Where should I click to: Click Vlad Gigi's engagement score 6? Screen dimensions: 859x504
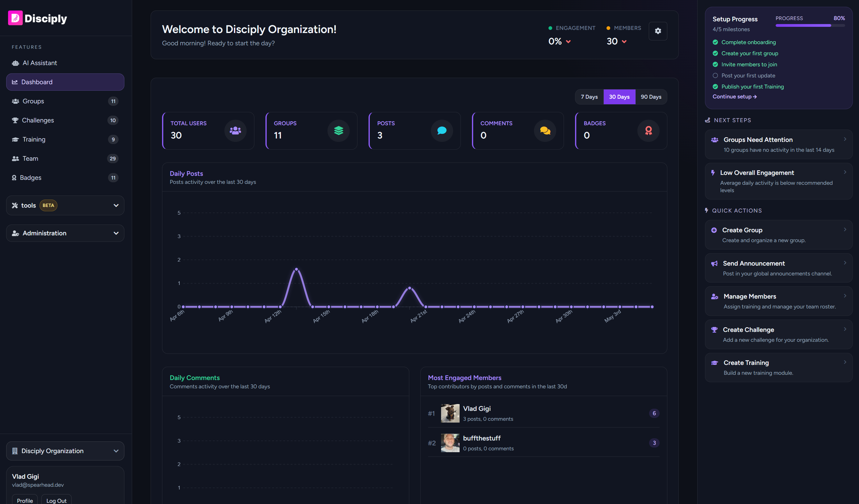pyautogui.click(x=654, y=413)
